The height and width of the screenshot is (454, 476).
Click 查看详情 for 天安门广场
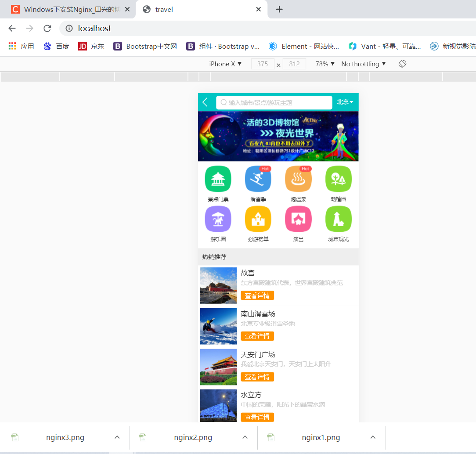coord(257,377)
